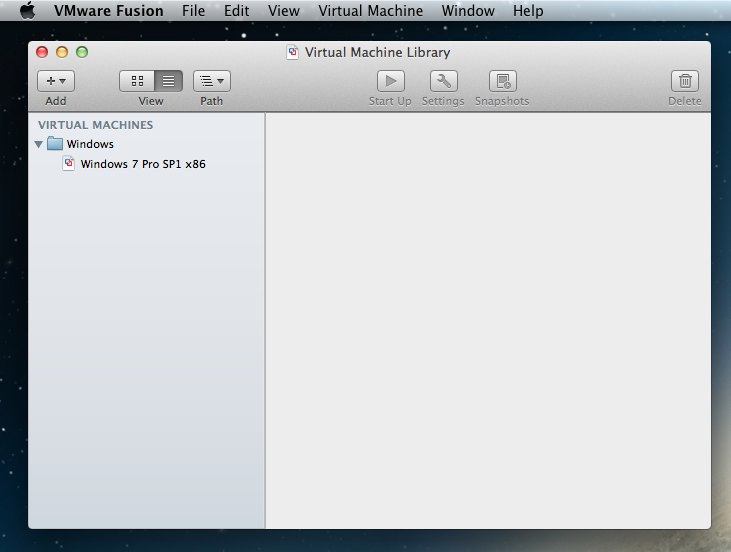Select Windows 7 Pro SP1 x86
731x552 pixels.
tap(143, 164)
